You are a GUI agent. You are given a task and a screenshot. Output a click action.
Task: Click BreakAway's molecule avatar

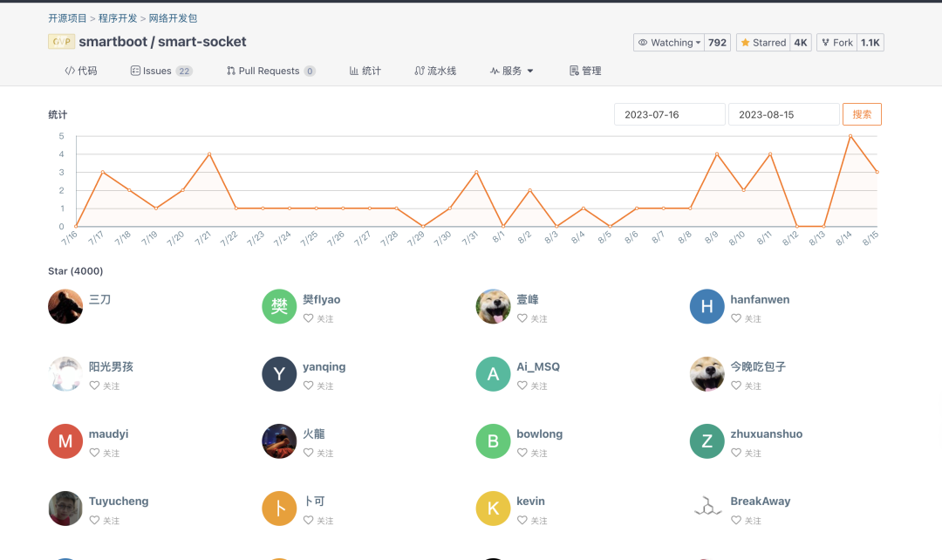click(x=707, y=509)
